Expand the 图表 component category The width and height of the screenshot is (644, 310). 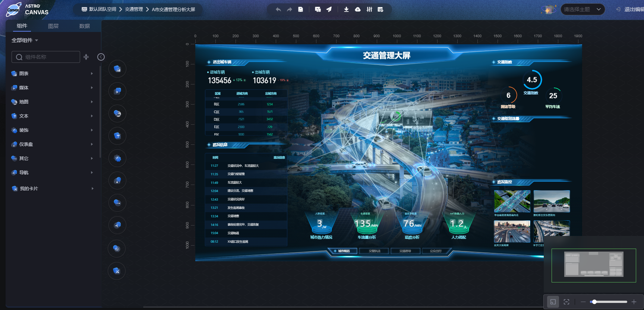pyautogui.click(x=53, y=74)
